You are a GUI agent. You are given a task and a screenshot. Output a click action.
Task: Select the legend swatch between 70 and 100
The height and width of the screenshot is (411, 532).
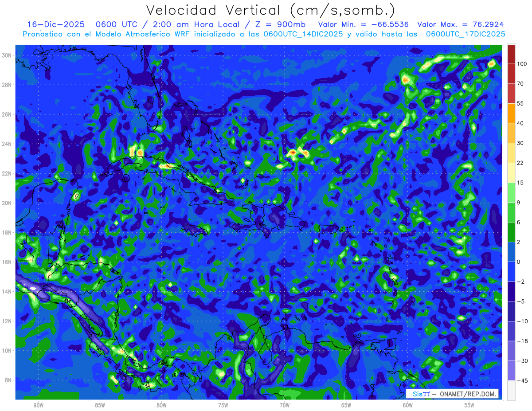(511, 74)
